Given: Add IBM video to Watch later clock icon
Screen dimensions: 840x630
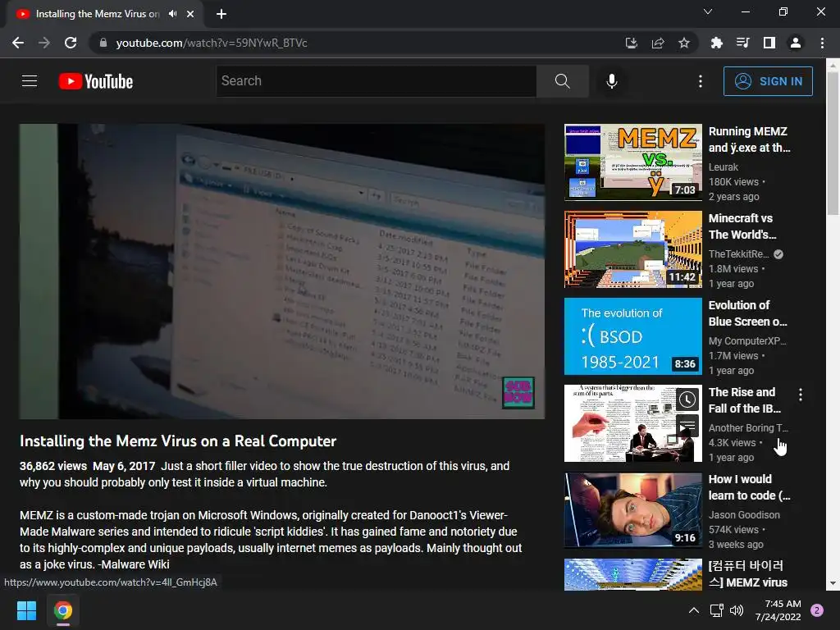Looking at the screenshot, I should (x=687, y=399).
